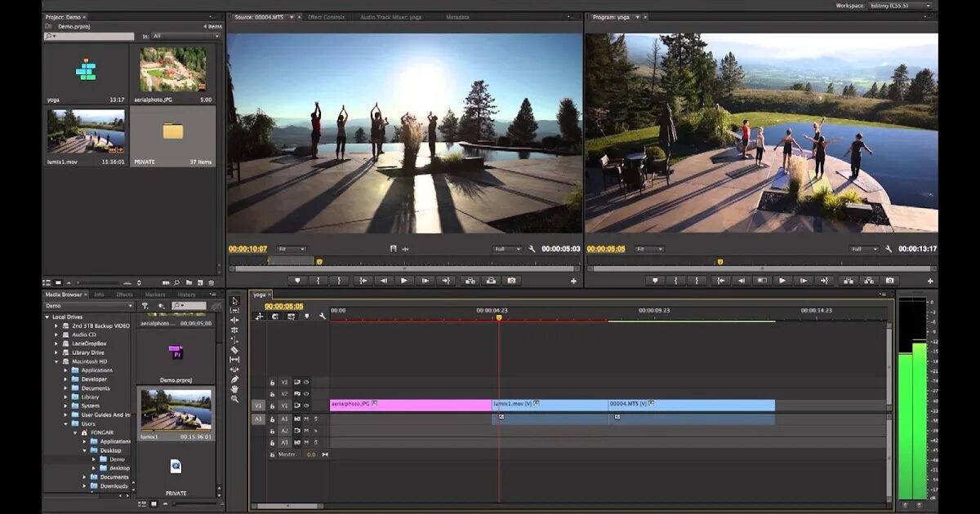
Task: Open the PRIVATE bin in Project panel
Action: tap(173, 132)
